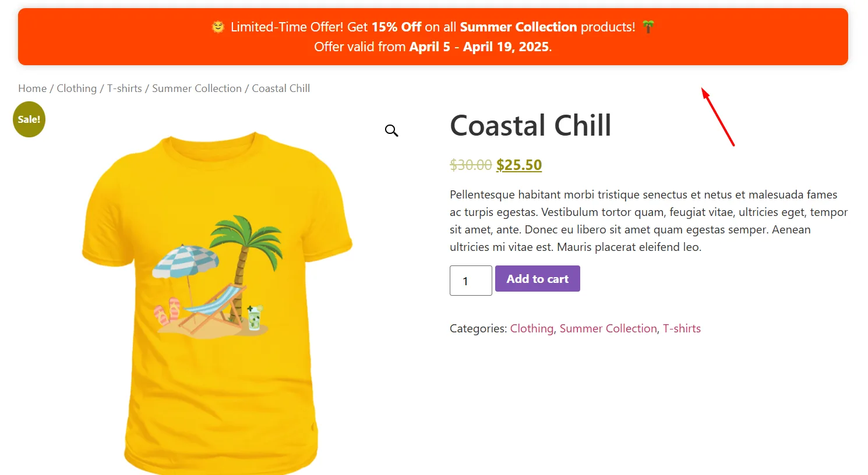Screen dimensions: 868x475
Task: Click the crossed-out $30.00 original price
Action: 471,165
